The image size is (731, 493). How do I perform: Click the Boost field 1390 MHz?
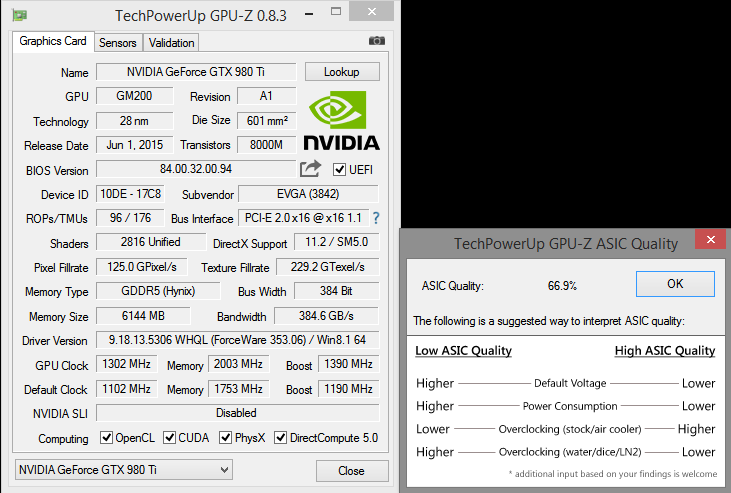pyautogui.click(x=348, y=364)
